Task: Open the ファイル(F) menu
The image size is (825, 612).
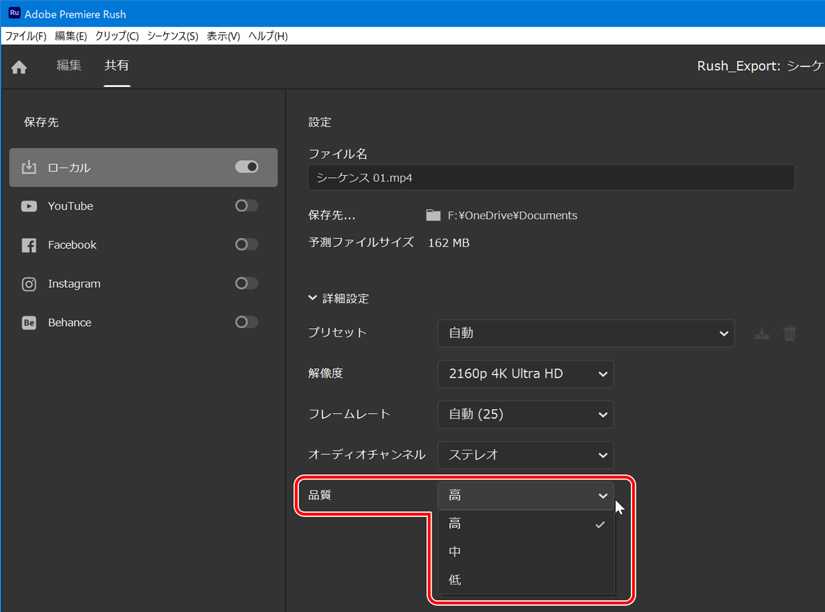Action: 25,36
